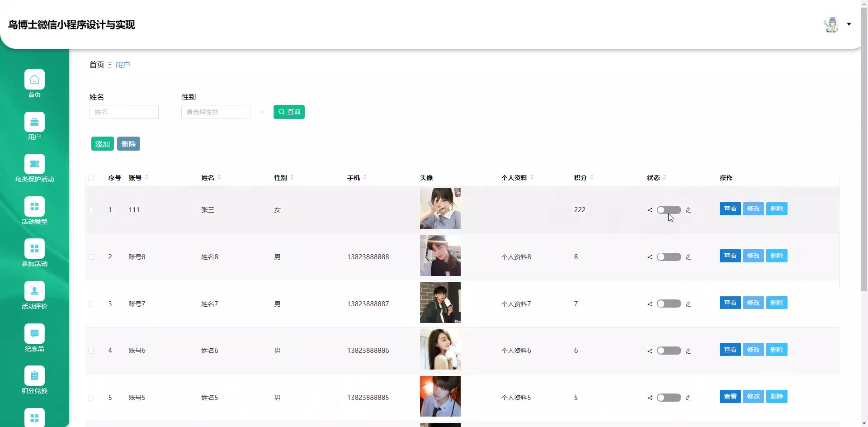Screen dimensions: 868x427
Task: Open the 鸟类保护活动 sidebar icon
Action: [34, 164]
